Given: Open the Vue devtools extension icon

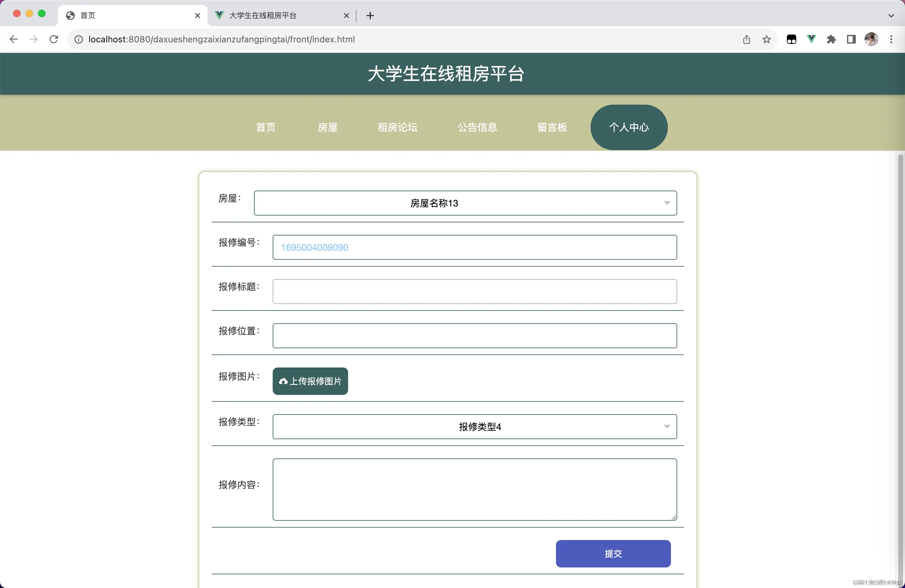Looking at the screenshot, I should (x=812, y=39).
